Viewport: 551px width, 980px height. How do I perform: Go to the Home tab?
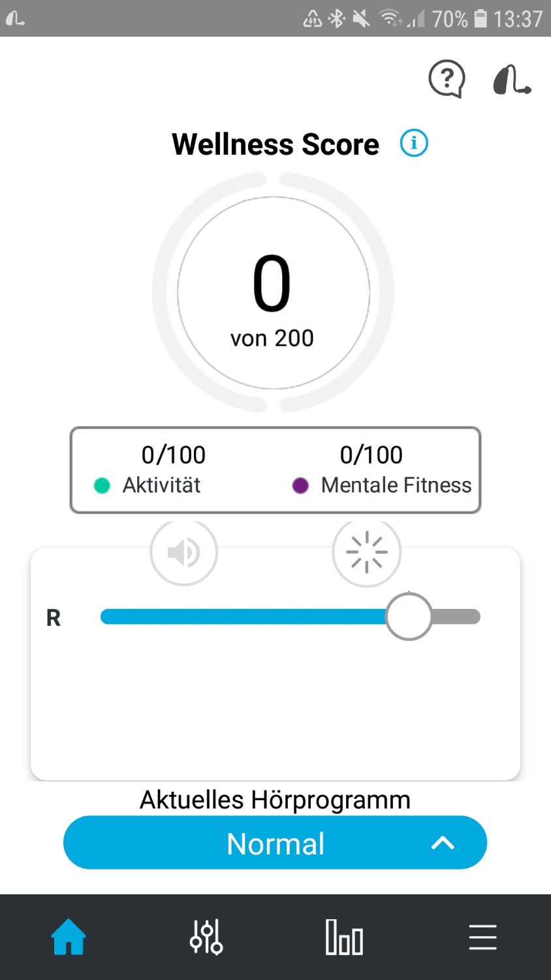69,937
